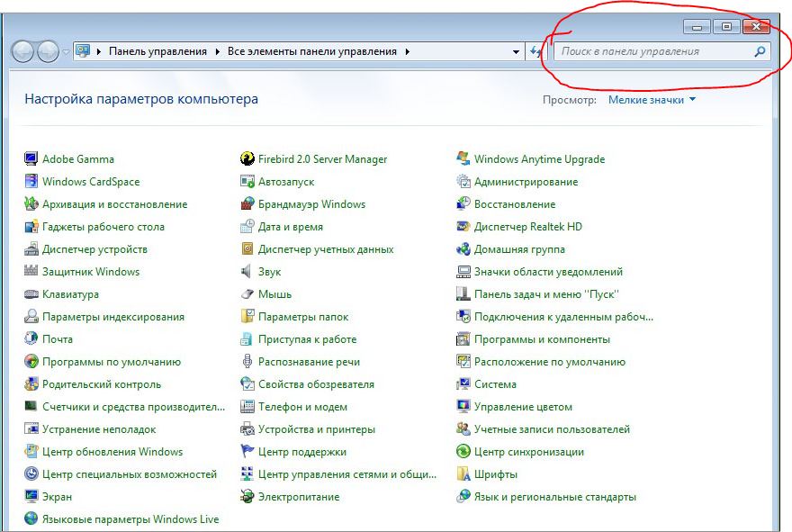Open Windows Anytime Upgrade icon
792x532 pixels.
point(463,159)
